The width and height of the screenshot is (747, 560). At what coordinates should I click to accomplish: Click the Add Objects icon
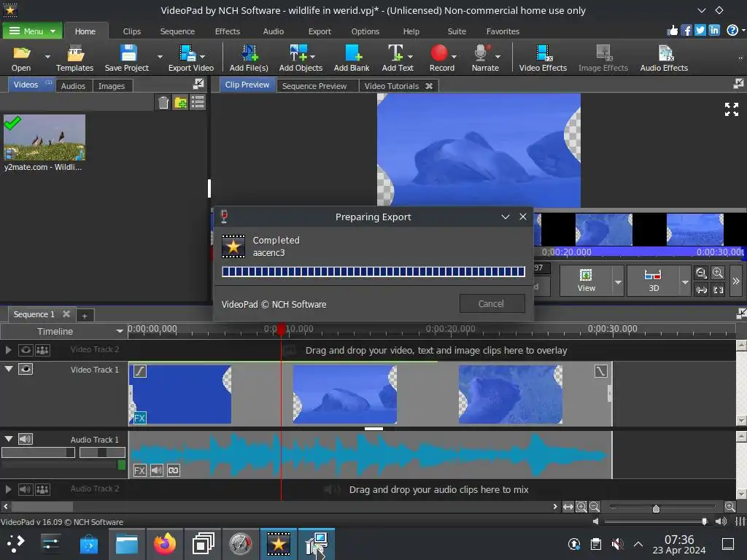(x=301, y=58)
